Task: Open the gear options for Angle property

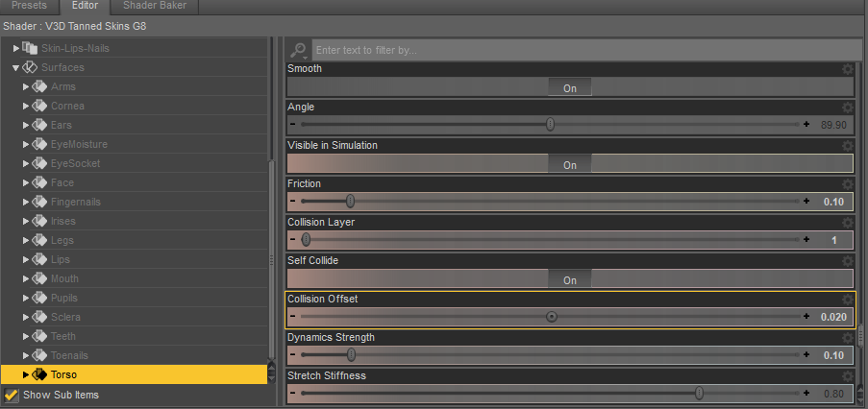Action: click(848, 108)
